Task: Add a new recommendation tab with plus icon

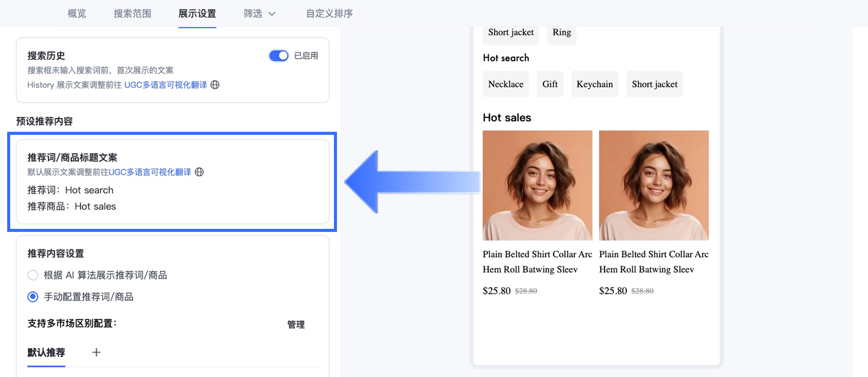Action: click(x=96, y=352)
